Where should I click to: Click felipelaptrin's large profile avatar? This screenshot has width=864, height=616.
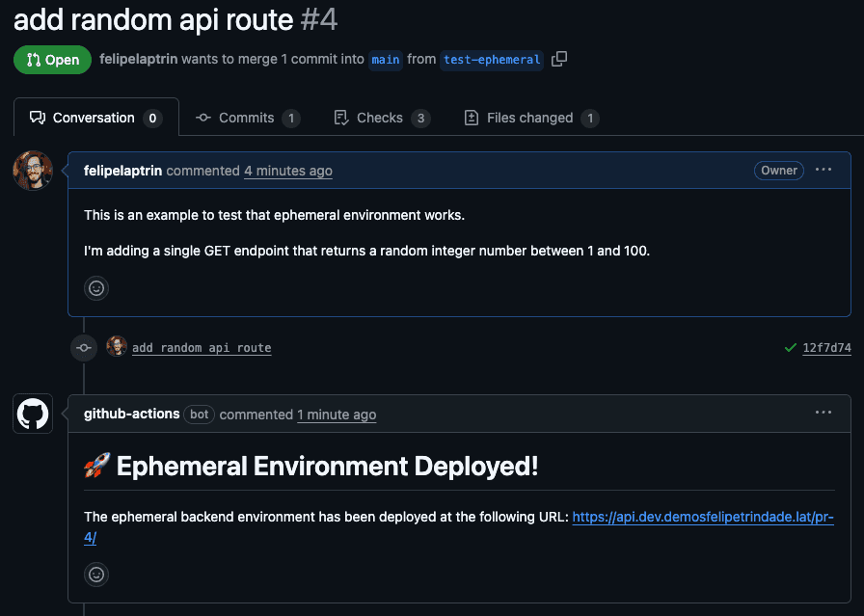[x=33, y=171]
